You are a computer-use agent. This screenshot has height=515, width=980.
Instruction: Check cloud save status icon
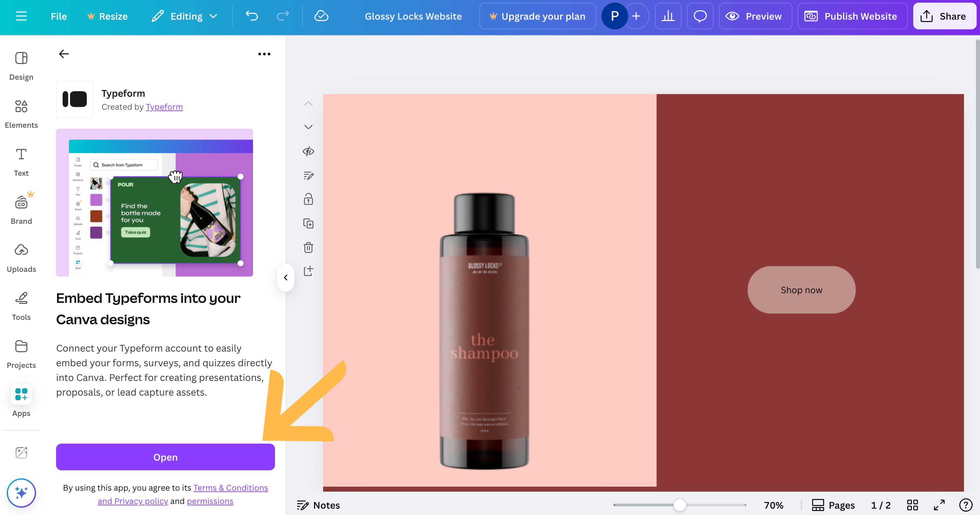tap(321, 16)
